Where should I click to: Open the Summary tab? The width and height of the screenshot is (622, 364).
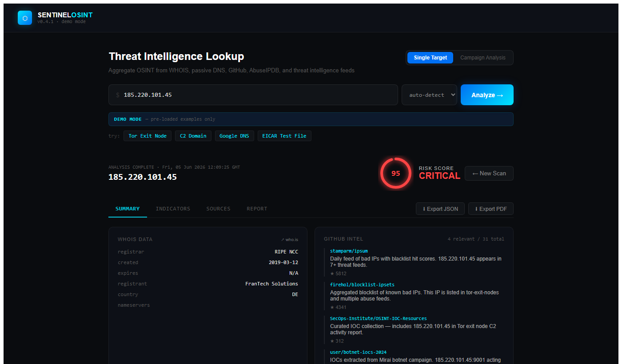click(x=128, y=209)
